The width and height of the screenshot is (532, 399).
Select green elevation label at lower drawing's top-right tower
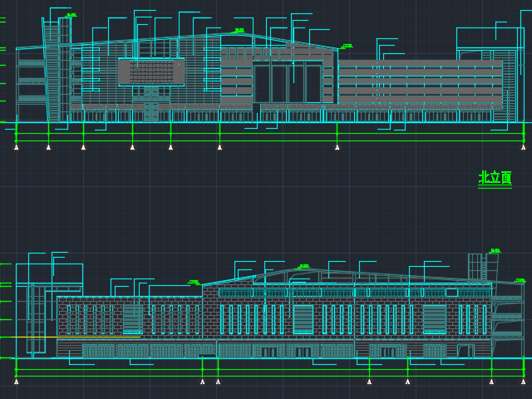point(495,250)
